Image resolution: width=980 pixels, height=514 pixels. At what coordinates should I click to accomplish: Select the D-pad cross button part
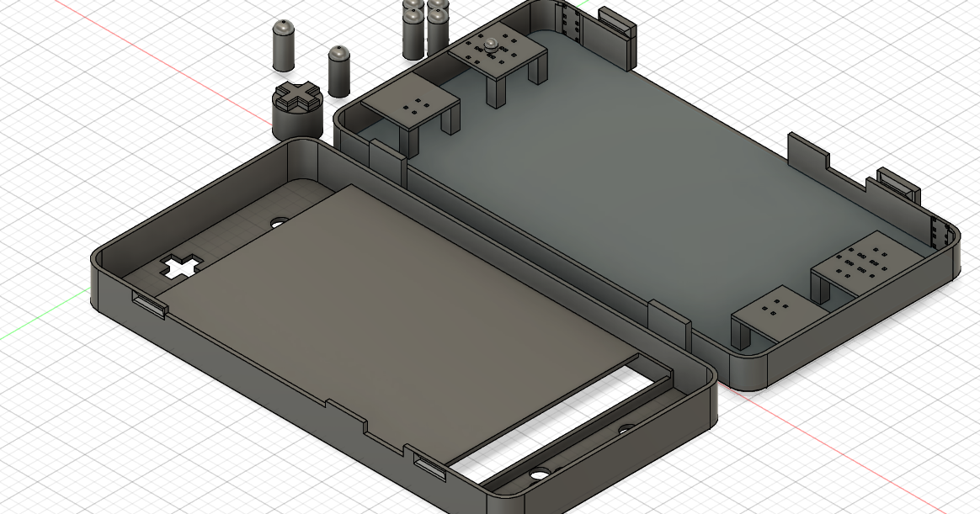pos(297,110)
